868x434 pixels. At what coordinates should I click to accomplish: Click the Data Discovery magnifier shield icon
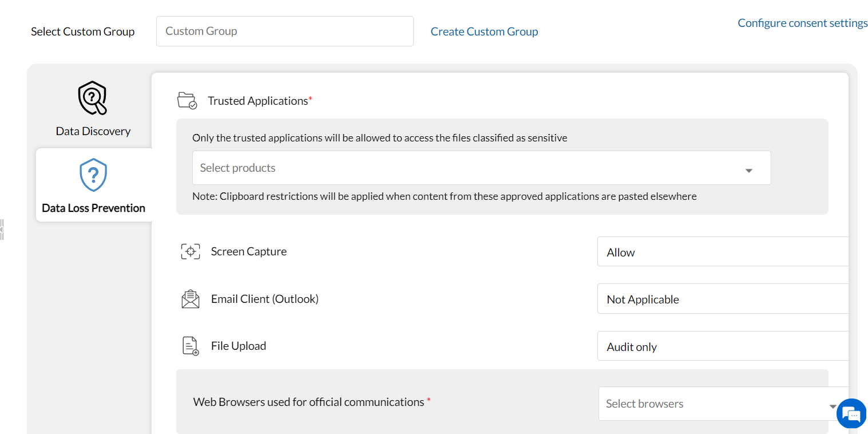(x=93, y=98)
